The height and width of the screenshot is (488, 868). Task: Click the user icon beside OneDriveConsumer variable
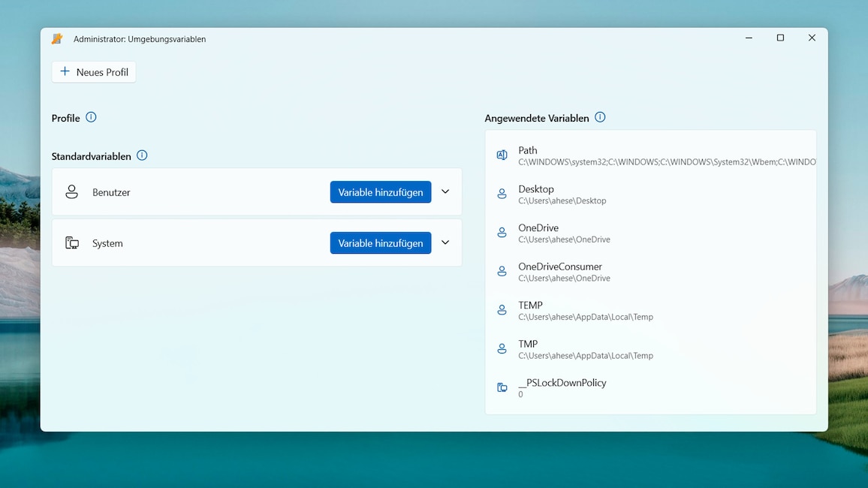pos(502,271)
